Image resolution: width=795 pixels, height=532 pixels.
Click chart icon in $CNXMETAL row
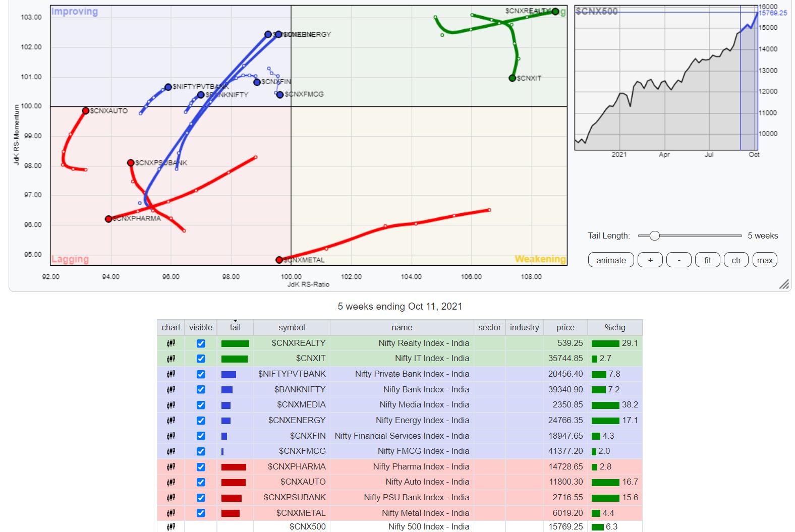coord(171,513)
